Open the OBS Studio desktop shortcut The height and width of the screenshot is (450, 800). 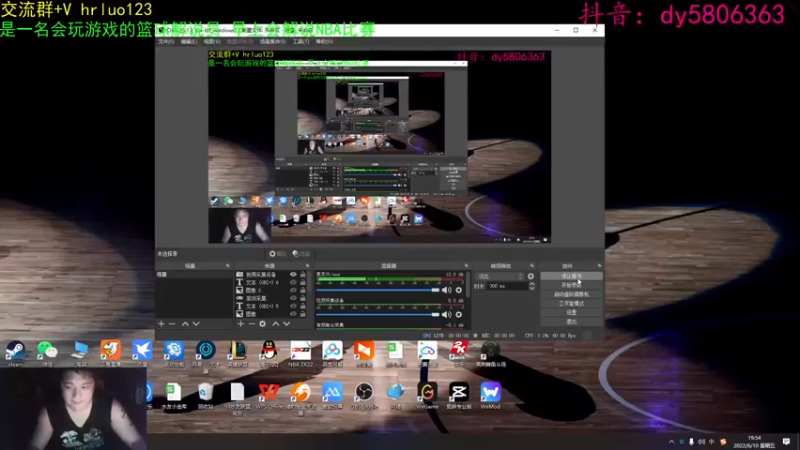[x=364, y=395]
